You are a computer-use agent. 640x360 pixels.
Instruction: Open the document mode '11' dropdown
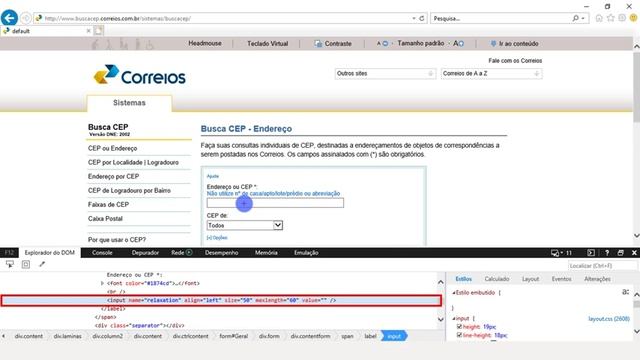[x=562, y=253]
